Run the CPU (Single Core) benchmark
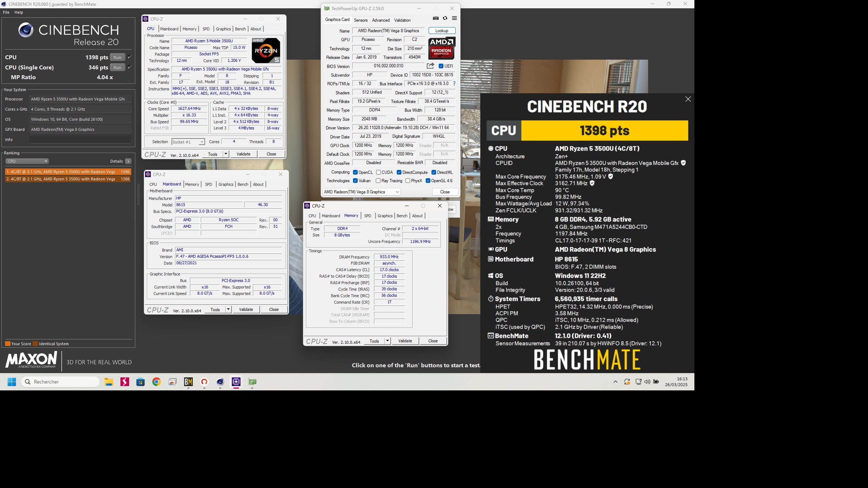868x488 pixels. point(118,67)
